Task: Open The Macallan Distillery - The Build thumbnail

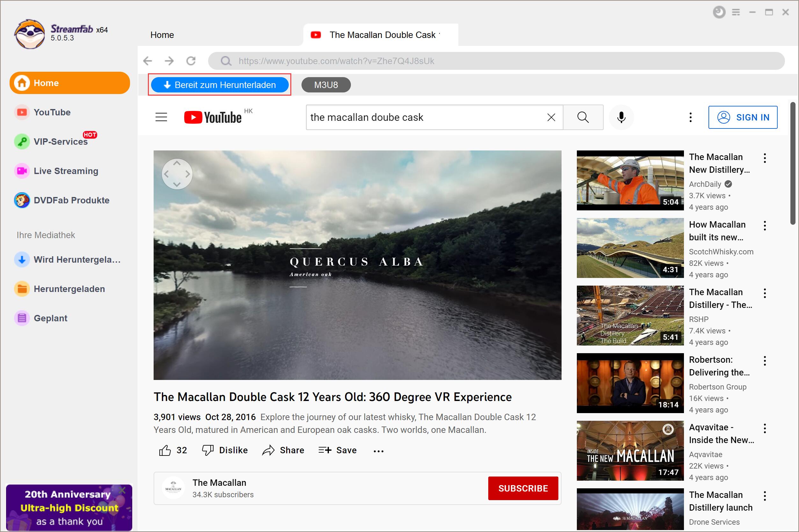Action: (x=630, y=316)
